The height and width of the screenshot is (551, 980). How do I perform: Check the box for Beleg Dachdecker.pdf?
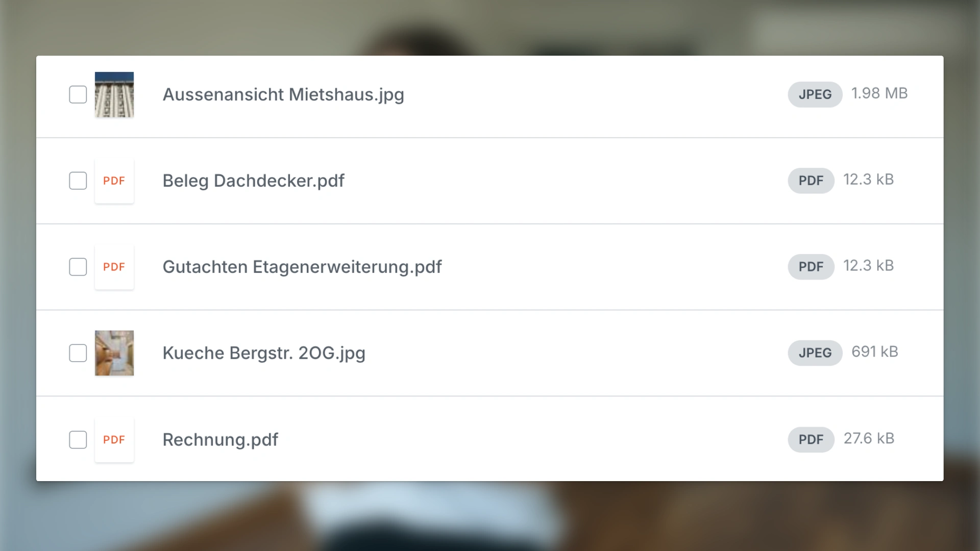tap(78, 181)
